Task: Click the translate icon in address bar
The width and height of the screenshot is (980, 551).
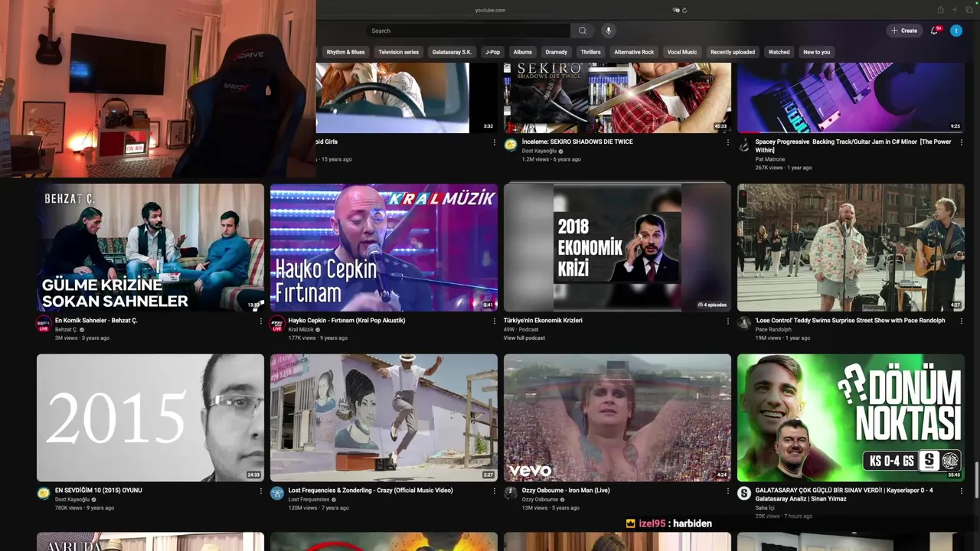Action: coord(676,10)
